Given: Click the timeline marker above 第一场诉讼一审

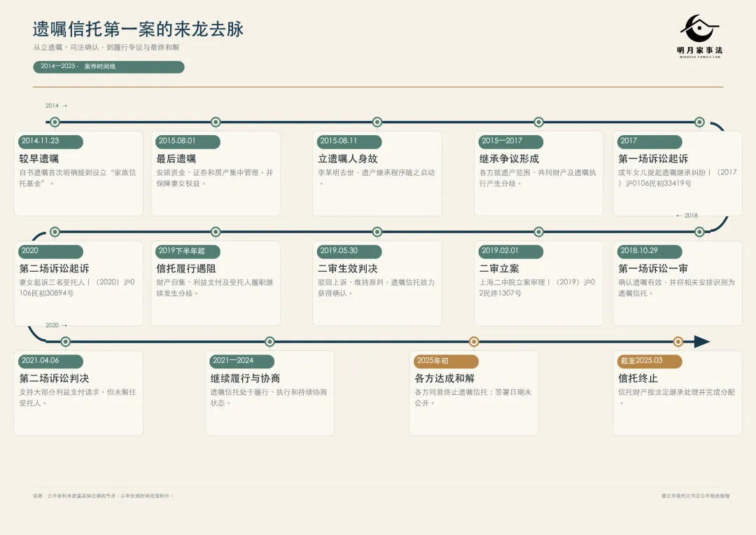Looking at the screenshot, I should [699, 232].
